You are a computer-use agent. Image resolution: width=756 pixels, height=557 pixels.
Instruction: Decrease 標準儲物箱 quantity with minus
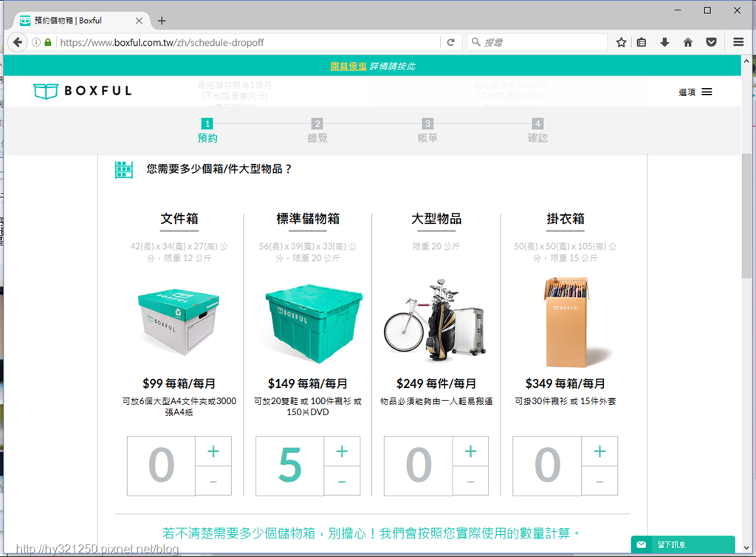[342, 481]
